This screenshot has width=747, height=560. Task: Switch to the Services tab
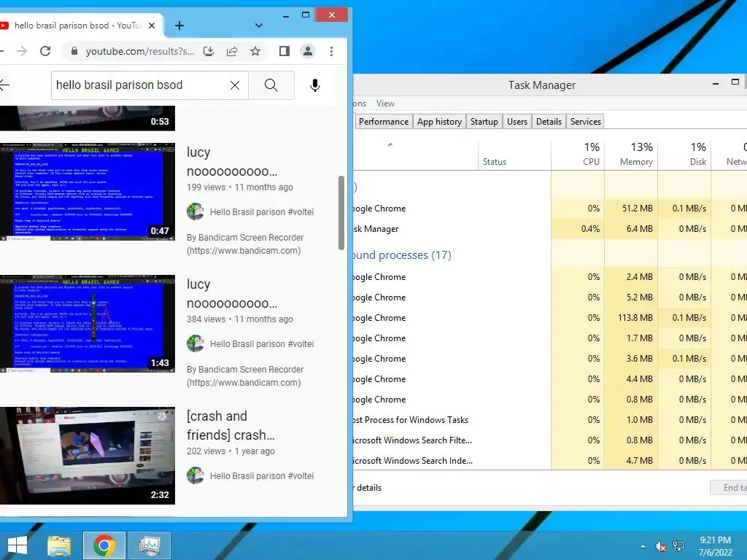click(x=586, y=122)
